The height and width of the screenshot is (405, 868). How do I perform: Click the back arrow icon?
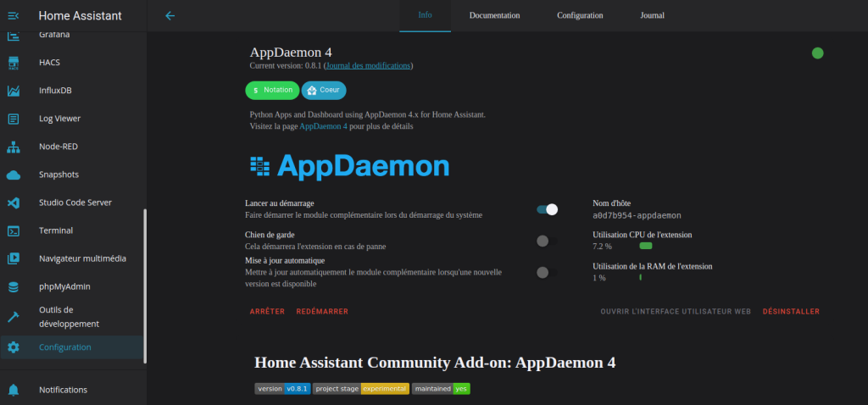point(170,15)
